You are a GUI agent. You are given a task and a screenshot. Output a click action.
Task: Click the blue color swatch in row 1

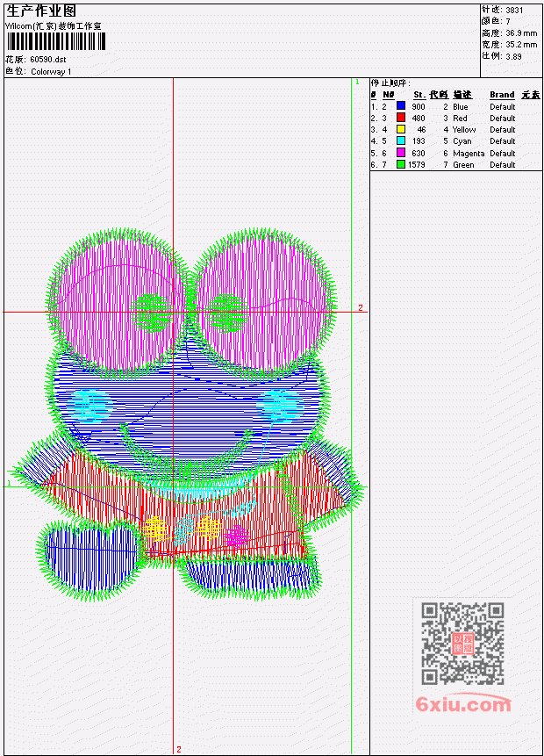(x=400, y=106)
